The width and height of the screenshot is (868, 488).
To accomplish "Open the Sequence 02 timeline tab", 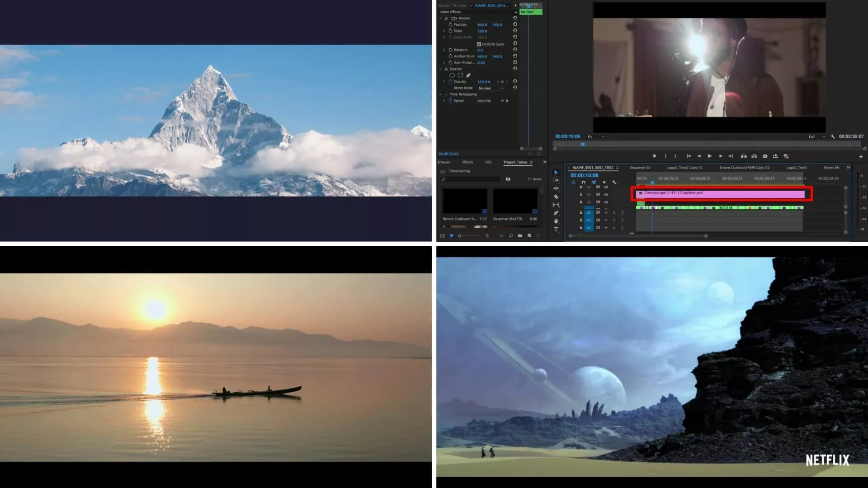I will pyautogui.click(x=640, y=168).
